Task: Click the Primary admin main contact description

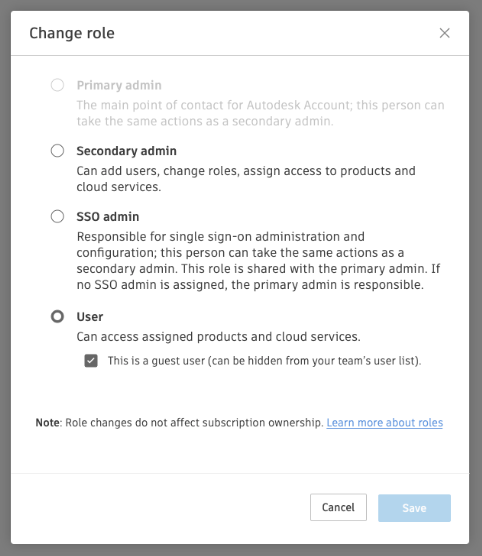Action: click(260, 113)
